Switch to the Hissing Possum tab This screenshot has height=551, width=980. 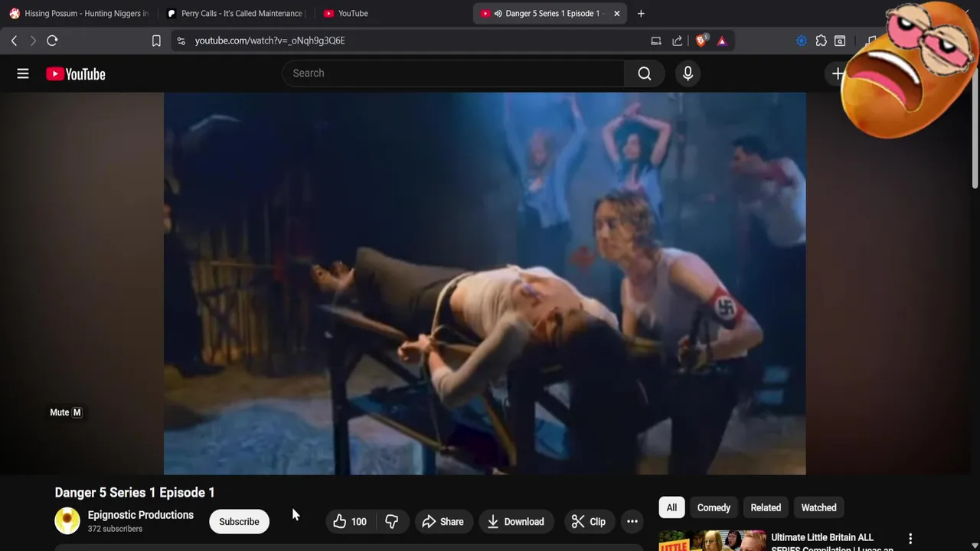pos(79,13)
